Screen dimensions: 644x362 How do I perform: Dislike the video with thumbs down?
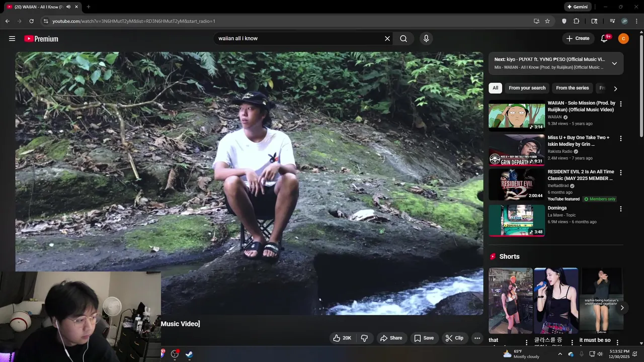coord(365,338)
